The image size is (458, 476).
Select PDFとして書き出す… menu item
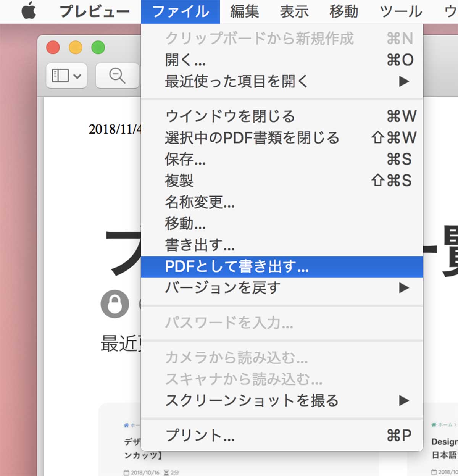tap(282, 266)
